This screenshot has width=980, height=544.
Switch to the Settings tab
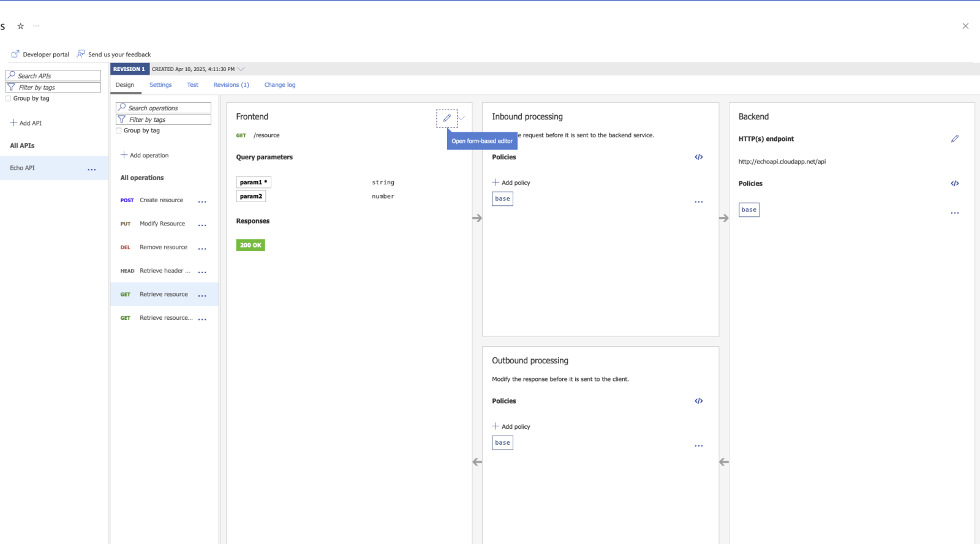pos(160,85)
